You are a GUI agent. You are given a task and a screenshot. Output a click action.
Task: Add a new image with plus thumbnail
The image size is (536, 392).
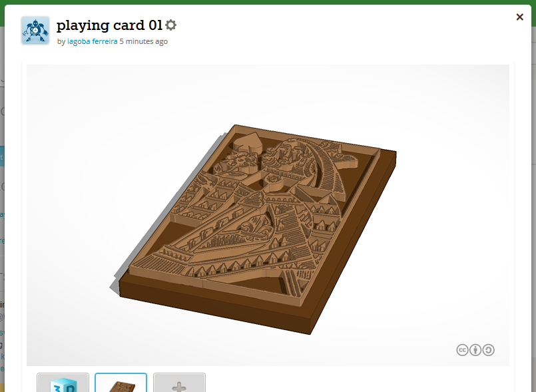(179, 383)
